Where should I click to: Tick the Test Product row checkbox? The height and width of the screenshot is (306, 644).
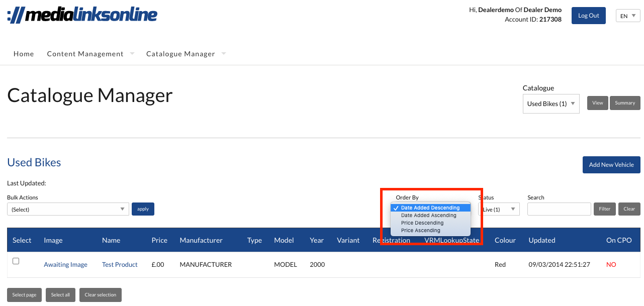point(16,261)
